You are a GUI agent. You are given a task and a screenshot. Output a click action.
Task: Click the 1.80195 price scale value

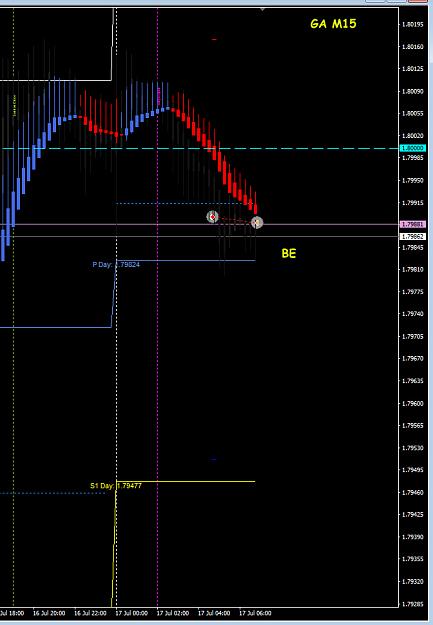[413, 24]
